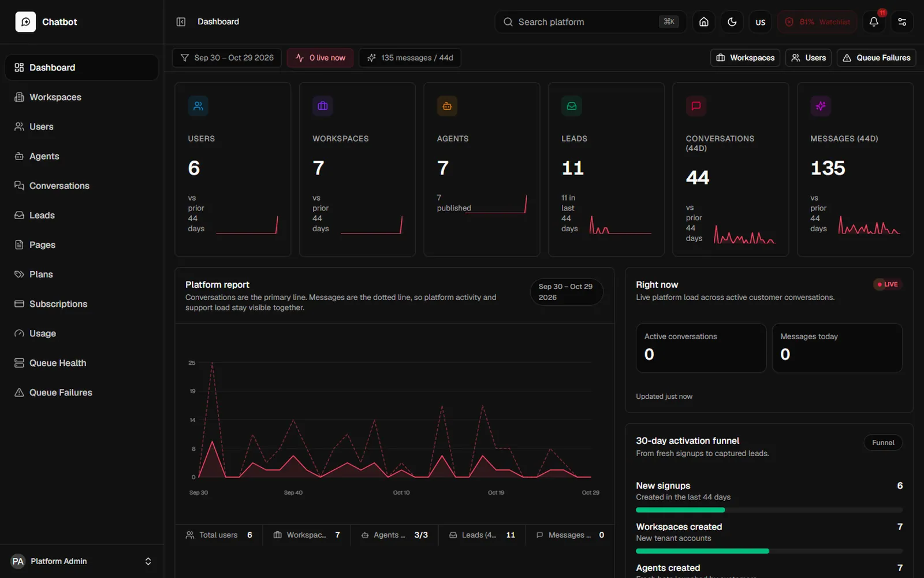Click the filter funnel icon in date pill
Screen dimensions: 924x578
(185, 58)
